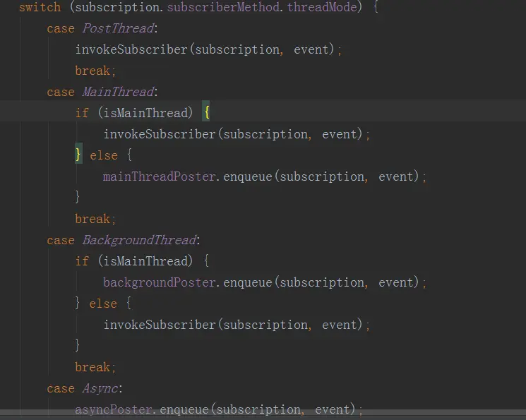Click 'isMainThread' under case BackgroundThread
526x420 pixels.
click(x=146, y=261)
